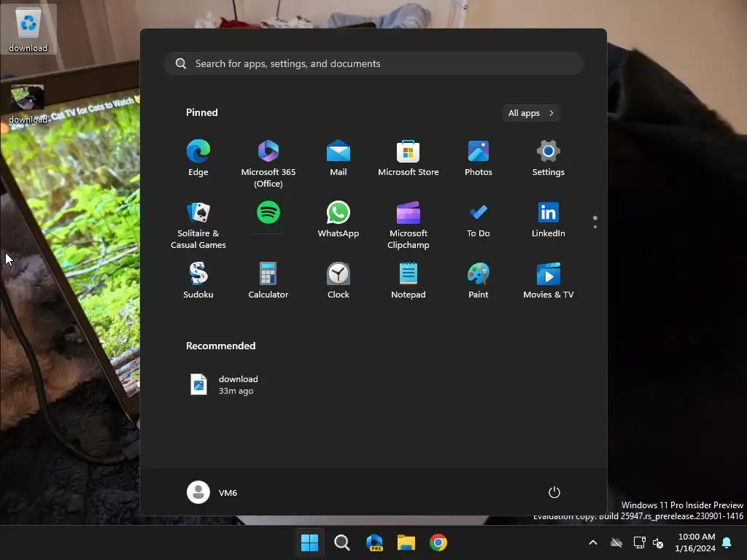Open Microsoft Store from pinned

pyautogui.click(x=409, y=158)
